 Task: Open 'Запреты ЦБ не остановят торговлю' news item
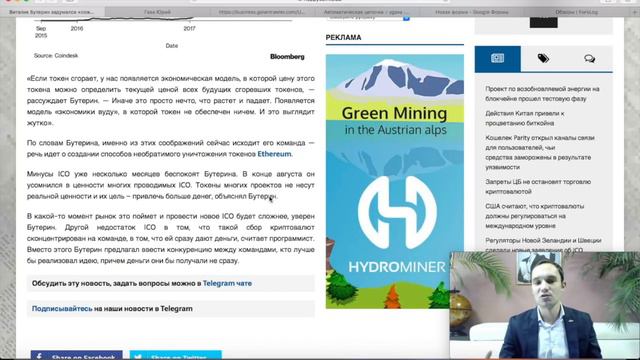coord(538,187)
